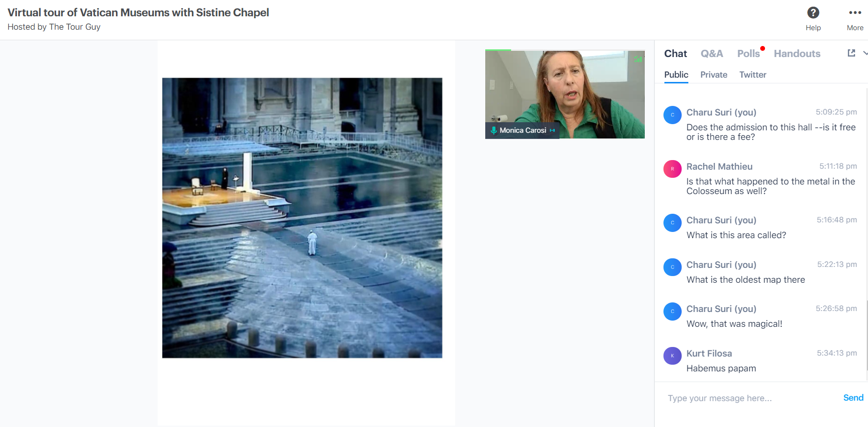Expand the chevron at the panel's top right
The width and height of the screenshot is (868, 427).
[x=865, y=53]
